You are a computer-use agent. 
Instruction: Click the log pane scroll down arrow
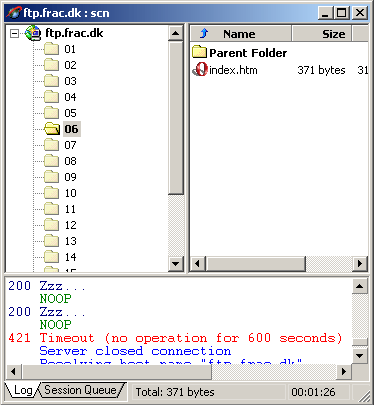click(360, 355)
